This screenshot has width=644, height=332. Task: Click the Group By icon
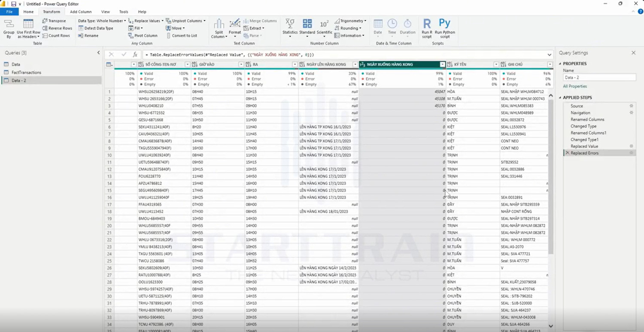point(9,29)
